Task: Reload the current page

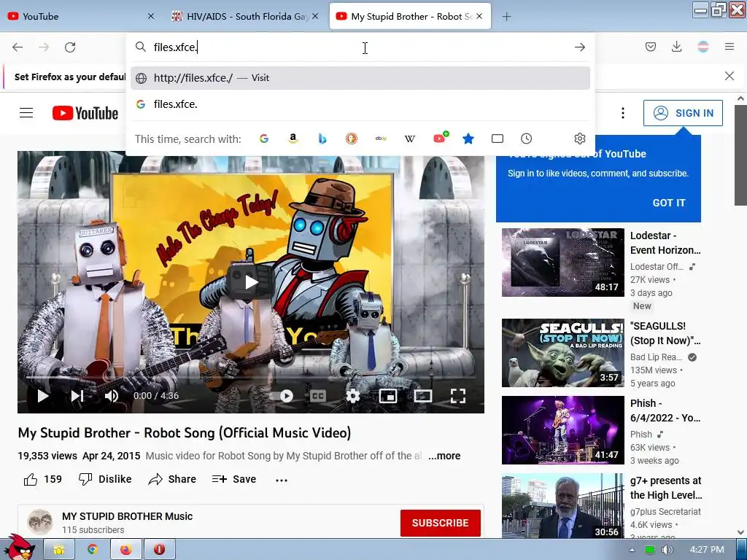Action: pyautogui.click(x=70, y=47)
